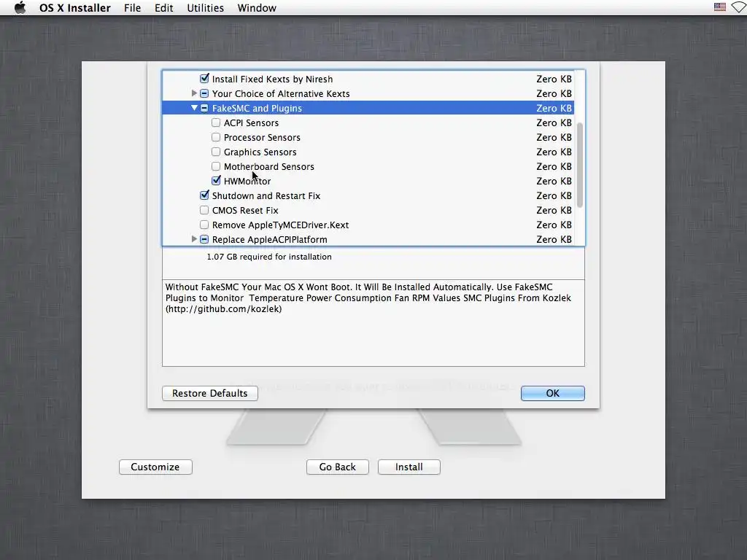Select the Graphics Sensors row label

pyautogui.click(x=260, y=152)
